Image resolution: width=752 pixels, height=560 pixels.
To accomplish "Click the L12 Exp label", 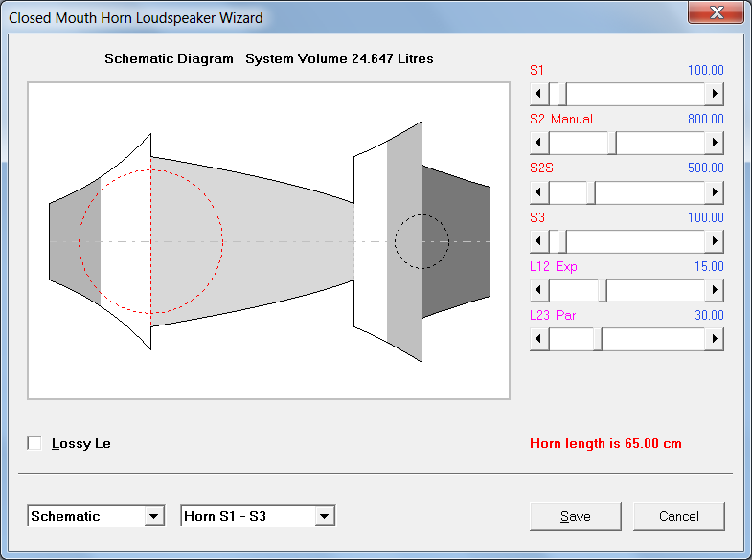I will pos(554,266).
